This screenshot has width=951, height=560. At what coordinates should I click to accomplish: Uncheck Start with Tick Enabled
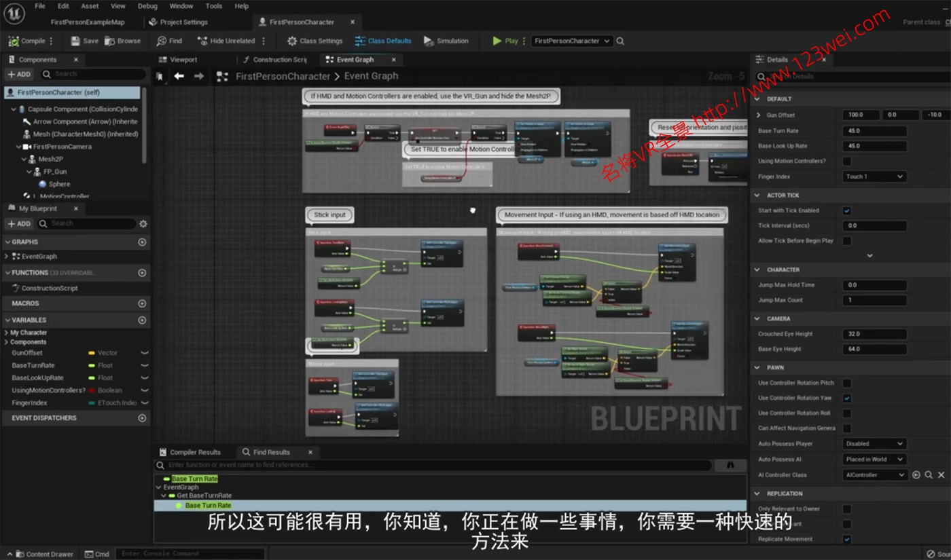point(846,210)
